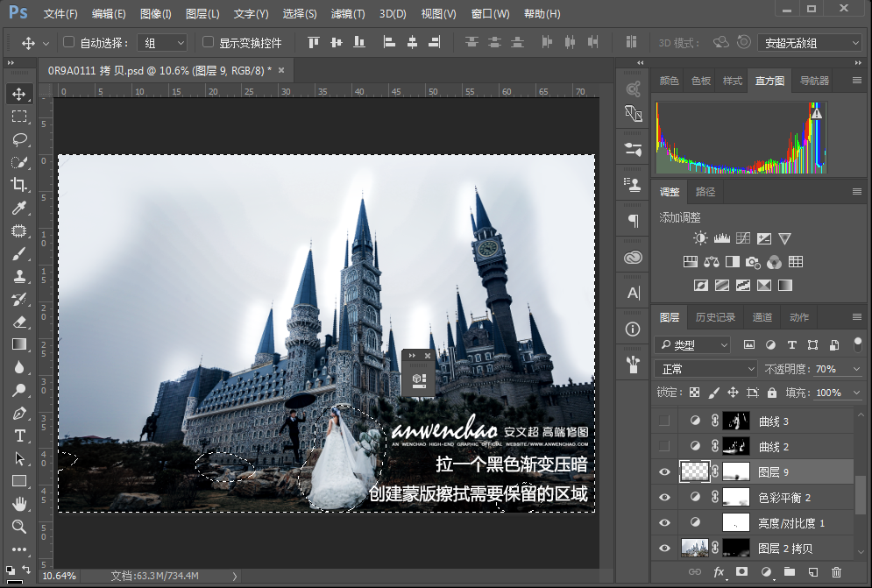Hide the 色彩平衡 2 layer

tap(664, 498)
